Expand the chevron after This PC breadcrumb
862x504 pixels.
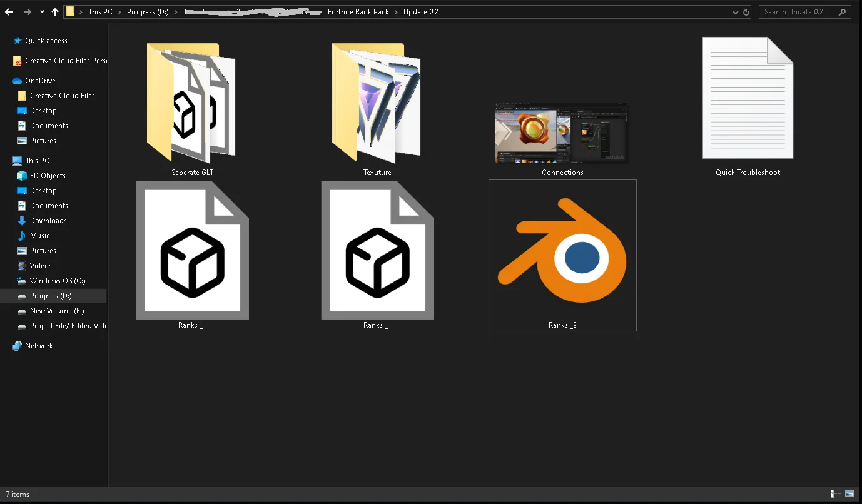click(x=119, y=12)
